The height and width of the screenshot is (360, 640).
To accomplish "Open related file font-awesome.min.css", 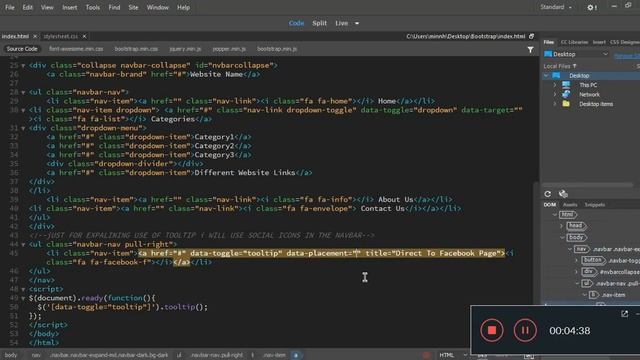I will pyautogui.click(x=76, y=49).
